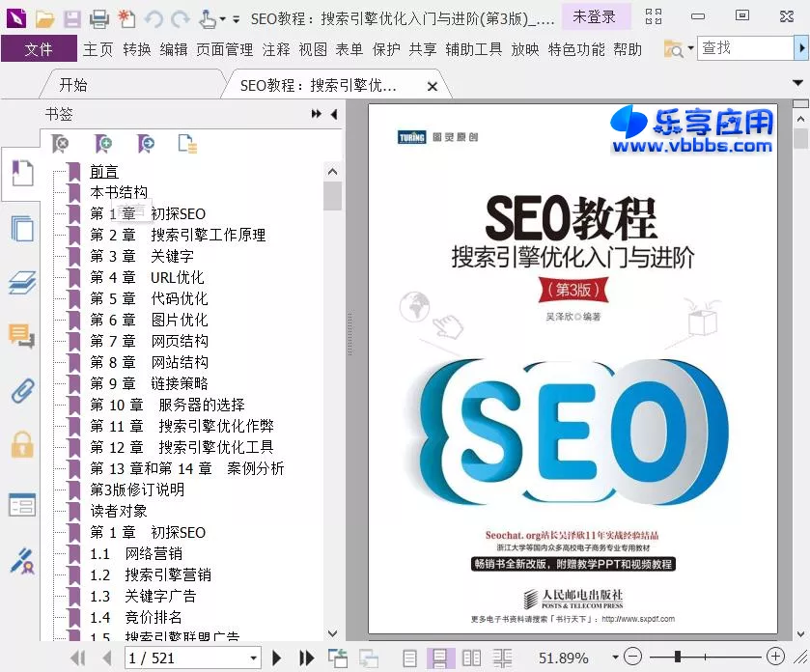This screenshot has height=672, width=810.
Task: Go to the next page
Action: (x=276, y=658)
